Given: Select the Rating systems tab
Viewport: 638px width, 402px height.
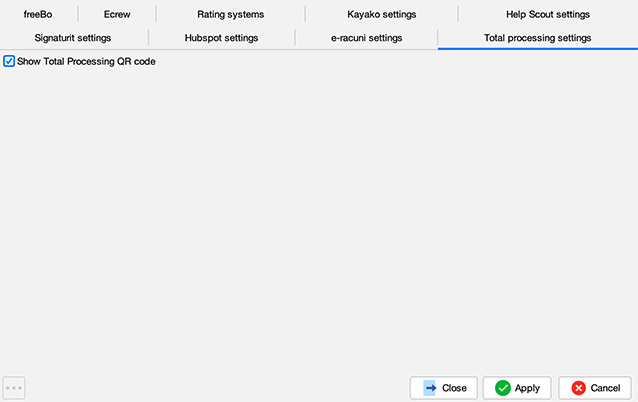Looking at the screenshot, I should pos(230,15).
